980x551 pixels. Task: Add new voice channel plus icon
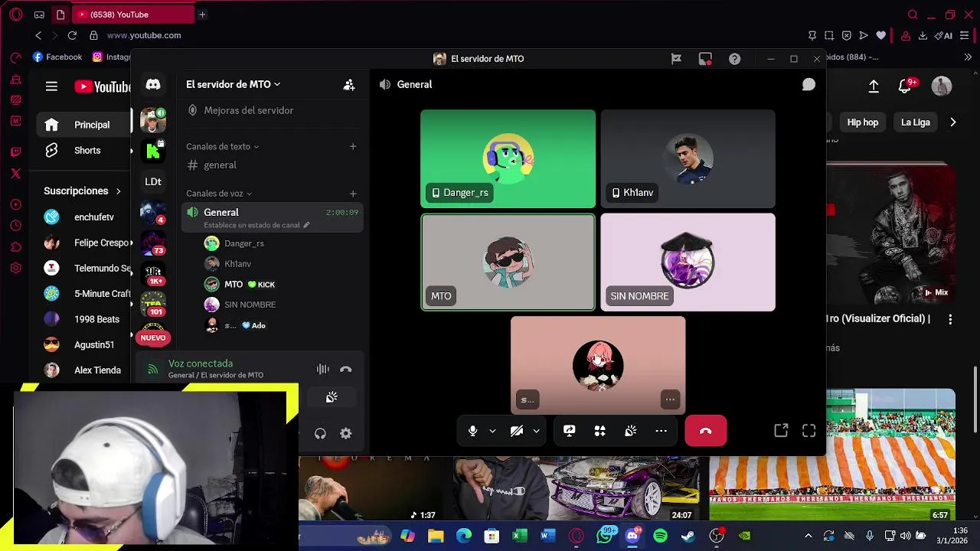click(353, 194)
